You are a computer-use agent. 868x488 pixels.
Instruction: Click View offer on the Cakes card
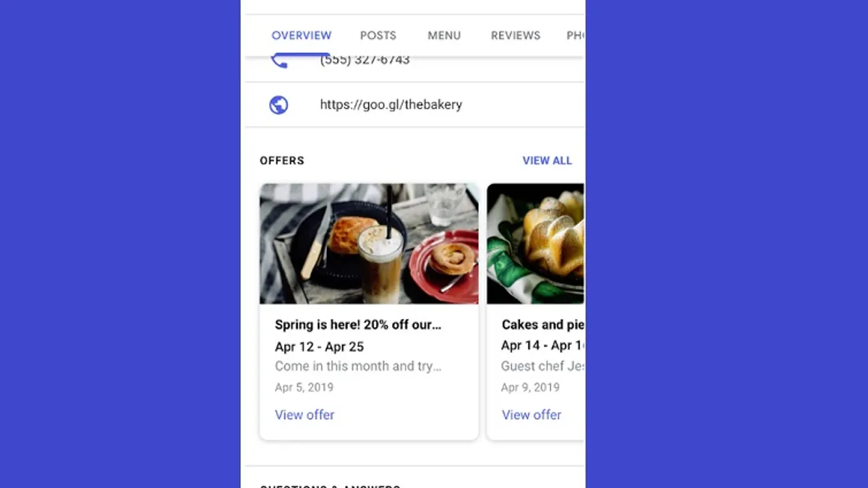[532, 415]
